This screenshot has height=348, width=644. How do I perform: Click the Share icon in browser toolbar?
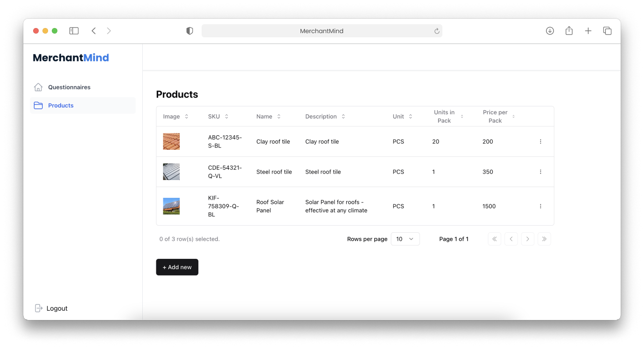pos(569,31)
